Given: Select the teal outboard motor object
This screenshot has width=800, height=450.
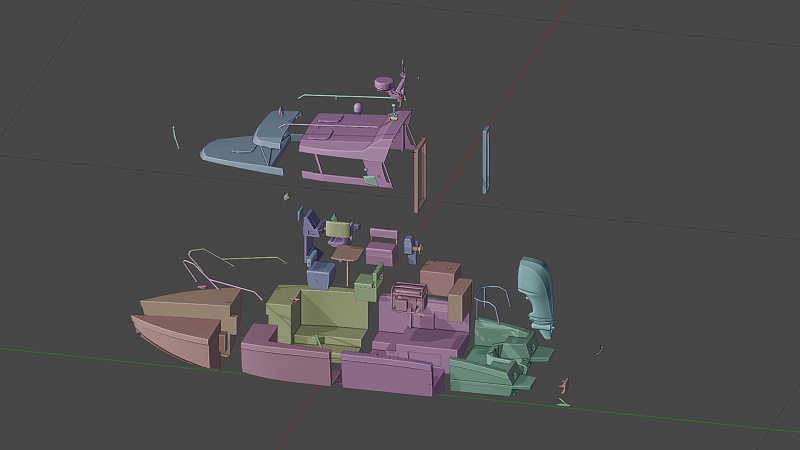Looking at the screenshot, I should point(537,297).
